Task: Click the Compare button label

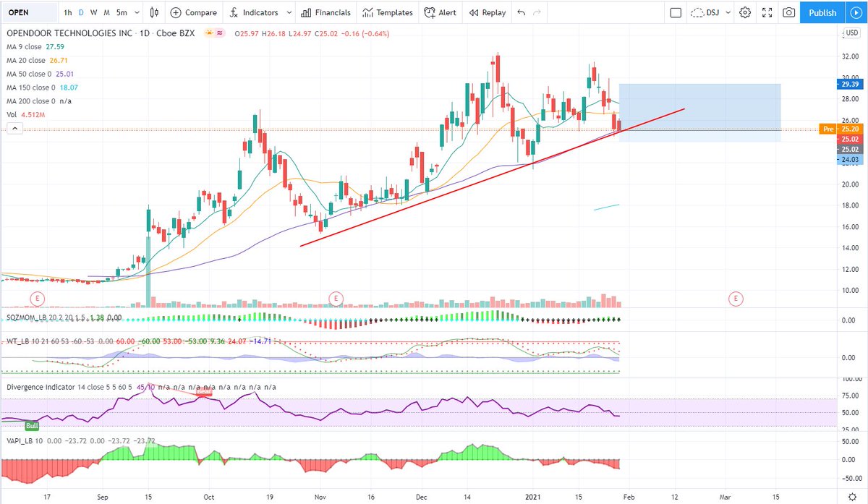Action: point(201,12)
